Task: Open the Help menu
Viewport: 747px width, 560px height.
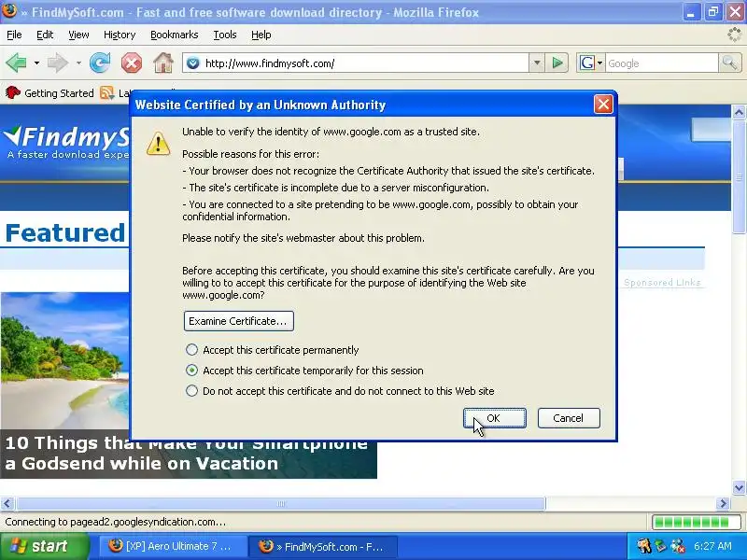Action: pyautogui.click(x=261, y=35)
